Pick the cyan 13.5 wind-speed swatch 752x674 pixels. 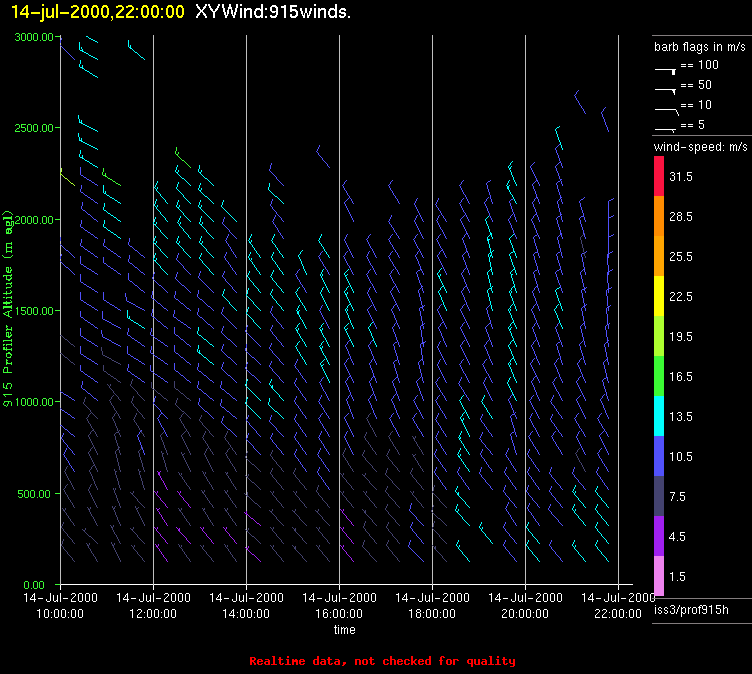(659, 416)
